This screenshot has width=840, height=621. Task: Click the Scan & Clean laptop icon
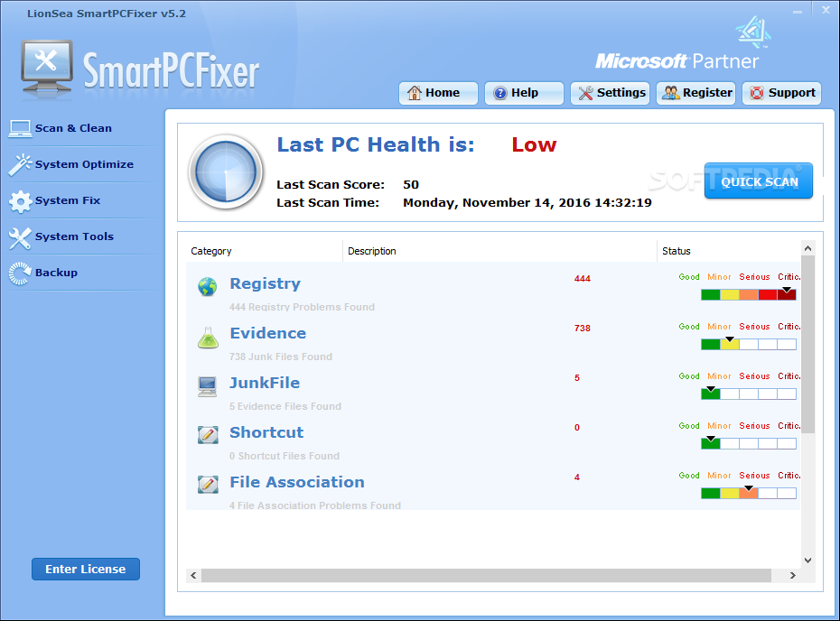(x=21, y=128)
